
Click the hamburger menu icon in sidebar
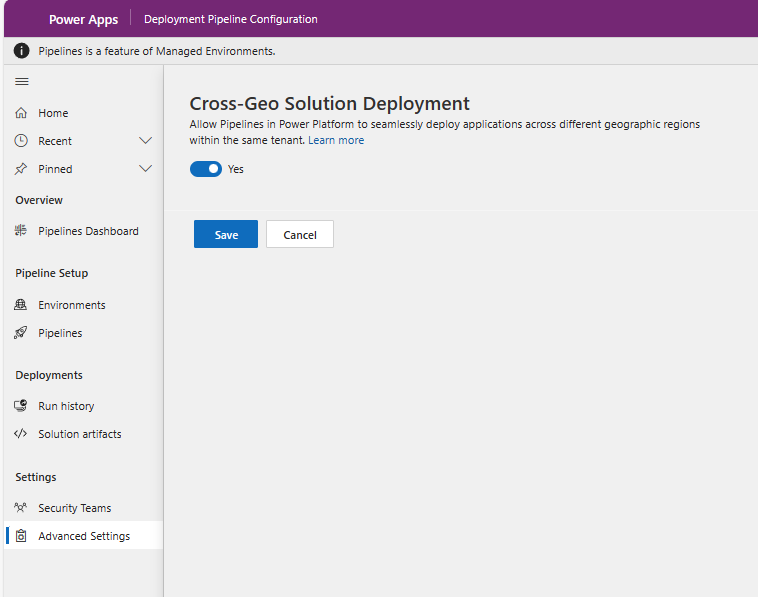(x=22, y=82)
